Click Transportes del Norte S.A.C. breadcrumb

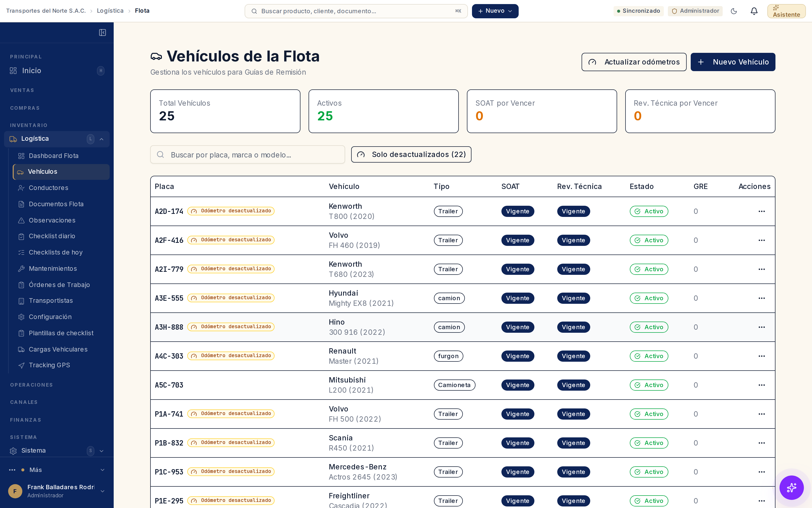coord(46,11)
